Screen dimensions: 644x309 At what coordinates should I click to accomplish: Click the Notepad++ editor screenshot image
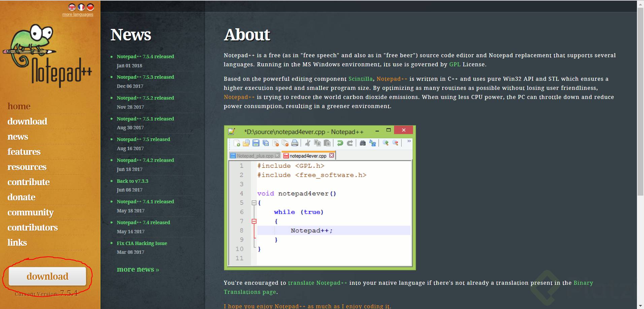pyautogui.click(x=320, y=198)
